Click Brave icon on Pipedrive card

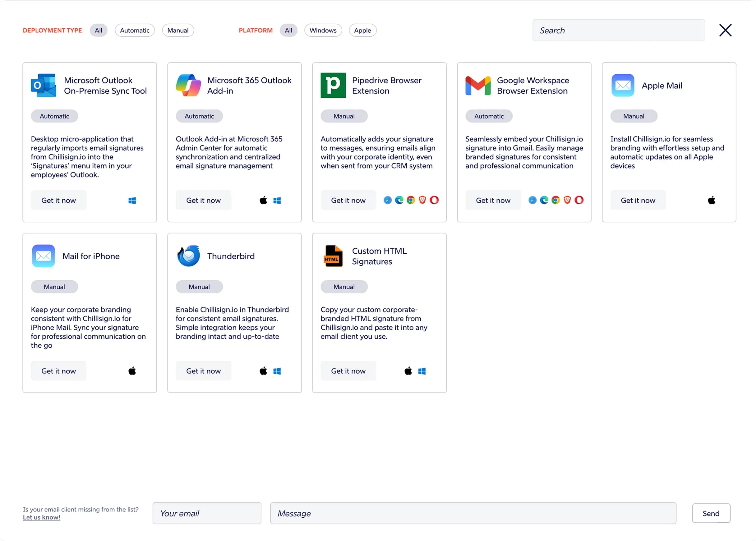click(x=422, y=200)
